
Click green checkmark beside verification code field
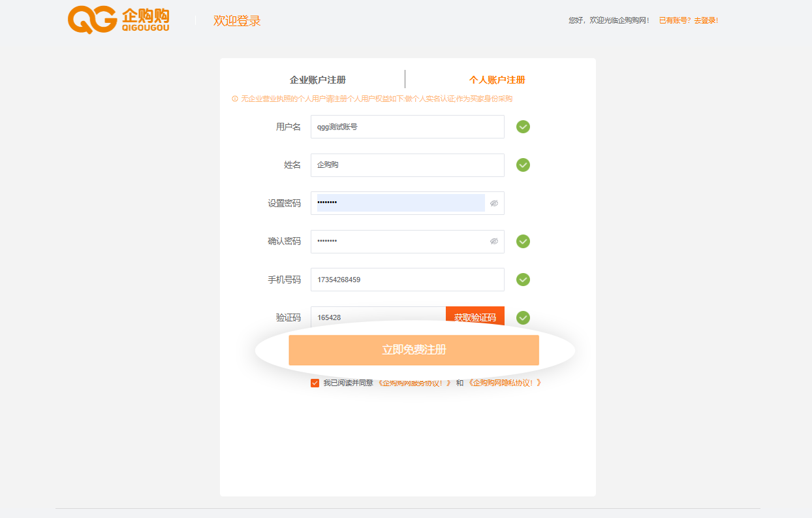(x=523, y=317)
